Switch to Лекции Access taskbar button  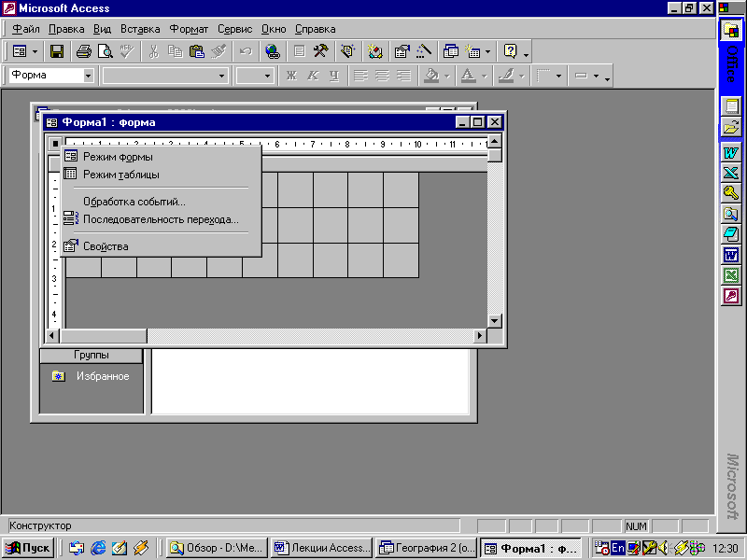pos(321,548)
